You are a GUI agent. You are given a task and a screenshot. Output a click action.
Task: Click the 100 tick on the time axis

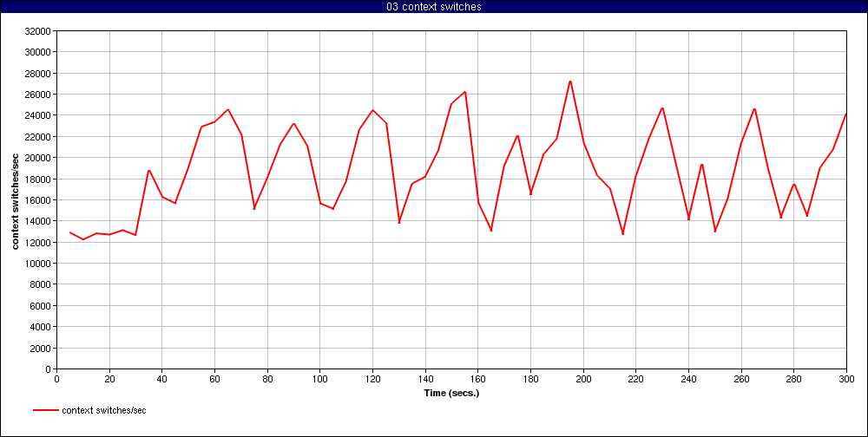[320, 380]
